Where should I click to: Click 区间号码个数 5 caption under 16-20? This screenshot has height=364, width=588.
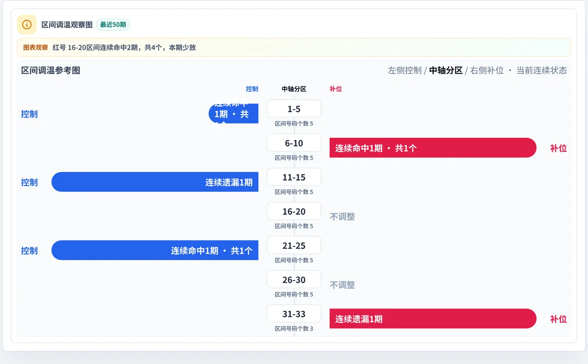tap(294, 226)
